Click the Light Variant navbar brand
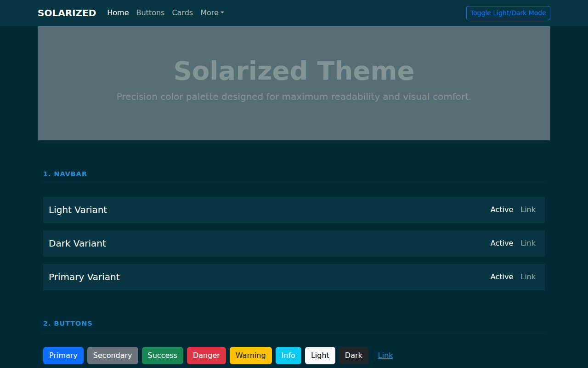 coord(78,210)
